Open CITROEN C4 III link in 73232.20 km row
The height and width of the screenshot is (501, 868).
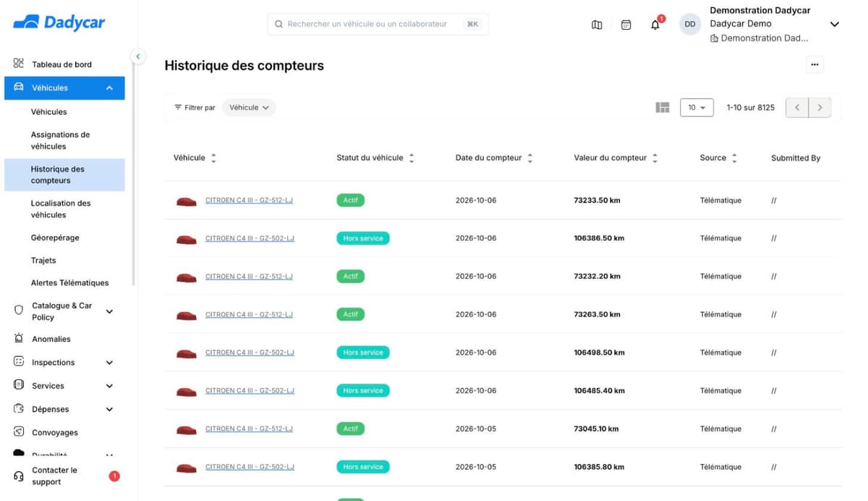click(249, 277)
